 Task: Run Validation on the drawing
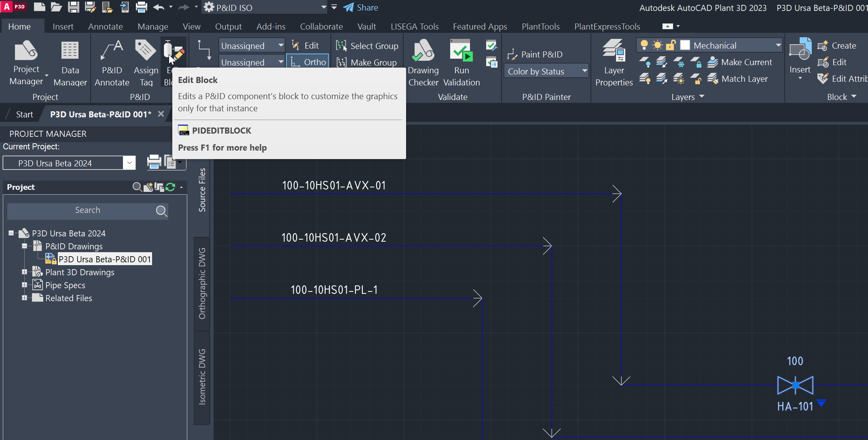click(x=461, y=63)
